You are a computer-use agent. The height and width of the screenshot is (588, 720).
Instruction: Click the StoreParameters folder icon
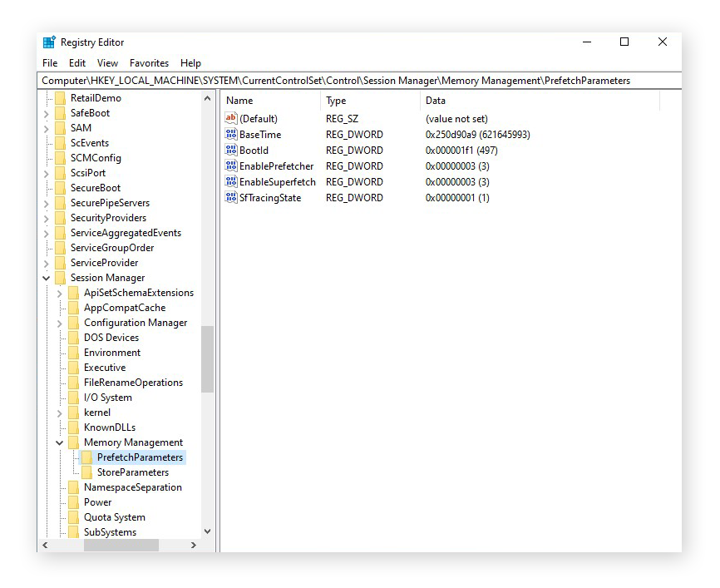[86, 472]
